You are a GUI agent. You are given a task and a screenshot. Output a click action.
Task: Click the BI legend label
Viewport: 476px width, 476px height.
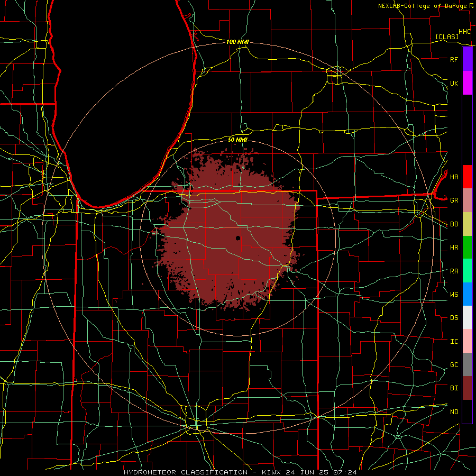(x=454, y=388)
